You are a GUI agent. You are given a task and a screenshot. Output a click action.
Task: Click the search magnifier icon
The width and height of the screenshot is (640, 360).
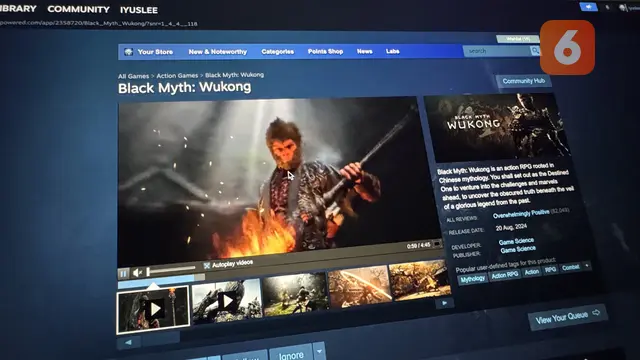pyautogui.click(x=535, y=51)
